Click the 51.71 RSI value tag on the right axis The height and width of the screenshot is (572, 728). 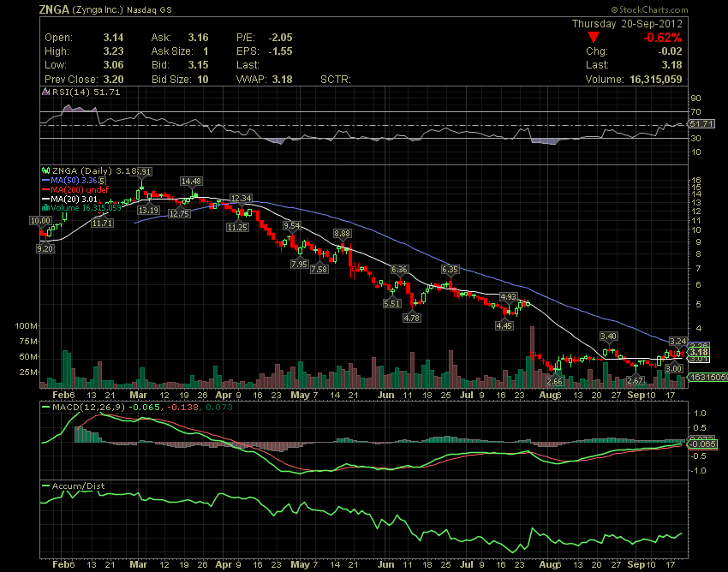tap(701, 123)
